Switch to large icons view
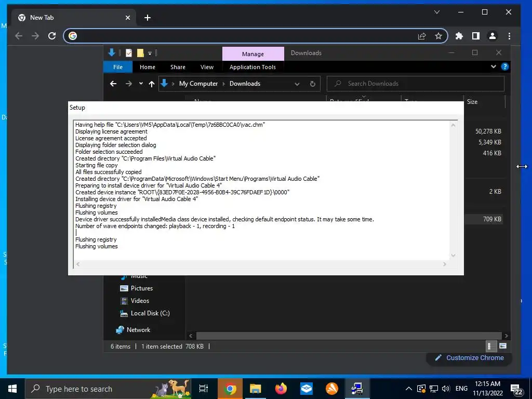 click(503, 346)
